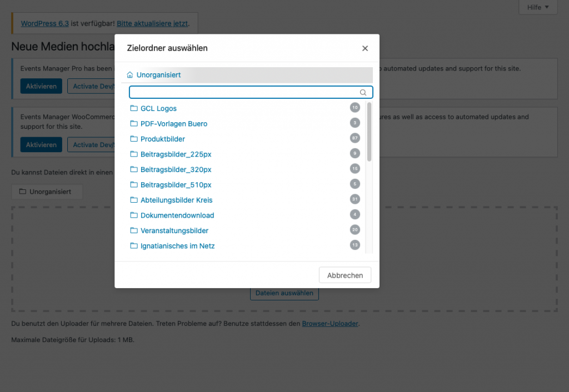The image size is (569, 392).
Task: Focus the folder search input field
Action: point(244,93)
